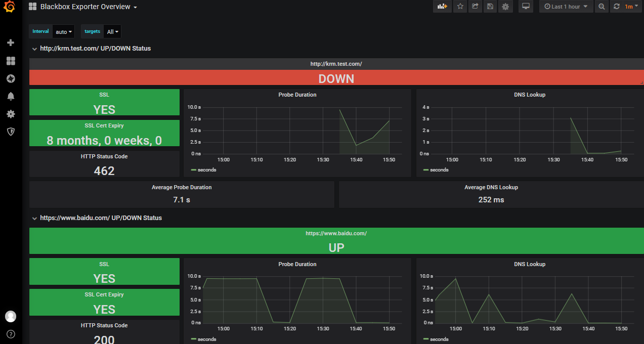The height and width of the screenshot is (344, 644).
Task: Collapse the www.baidu.com UP/DOWN Status row
Action: pos(97,218)
